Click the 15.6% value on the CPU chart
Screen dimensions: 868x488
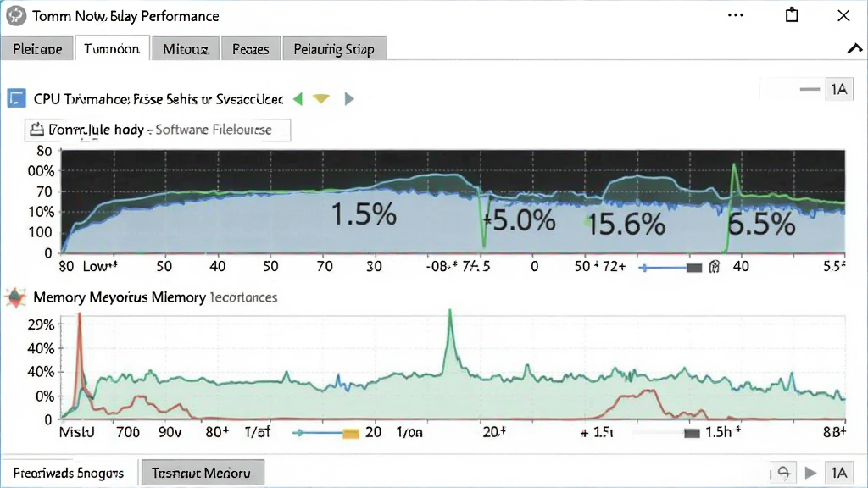click(626, 225)
